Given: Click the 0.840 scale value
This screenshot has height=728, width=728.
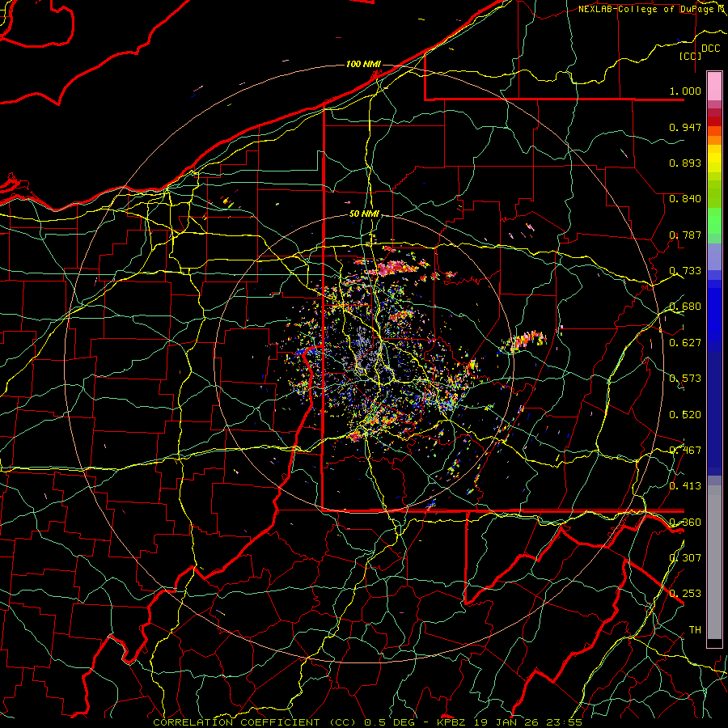Looking at the screenshot, I should point(685,199).
